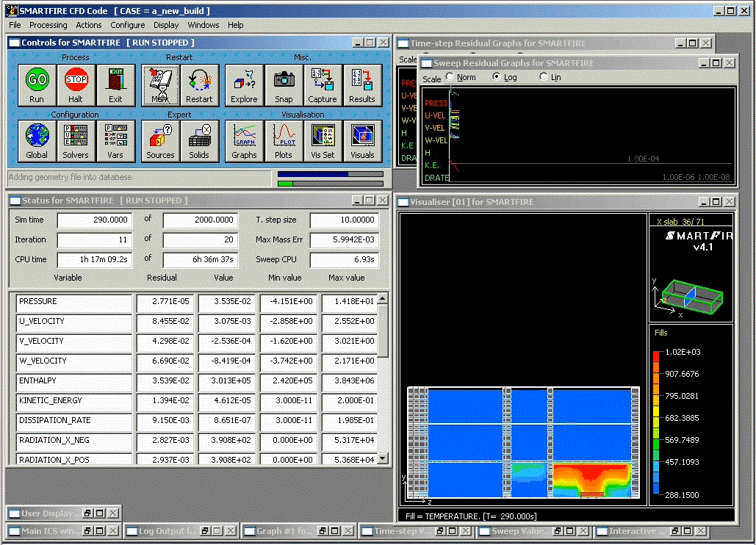
Task: Click the blue progress bar in Controls
Action: pos(331,174)
